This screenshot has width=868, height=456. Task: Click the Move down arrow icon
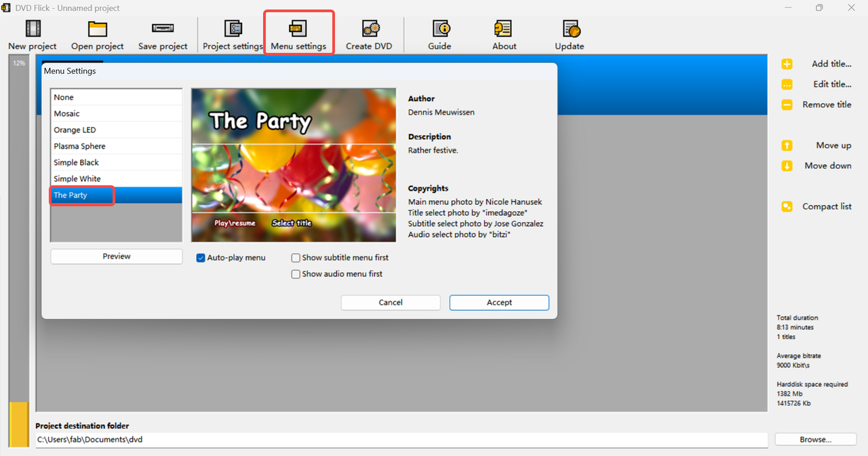787,166
